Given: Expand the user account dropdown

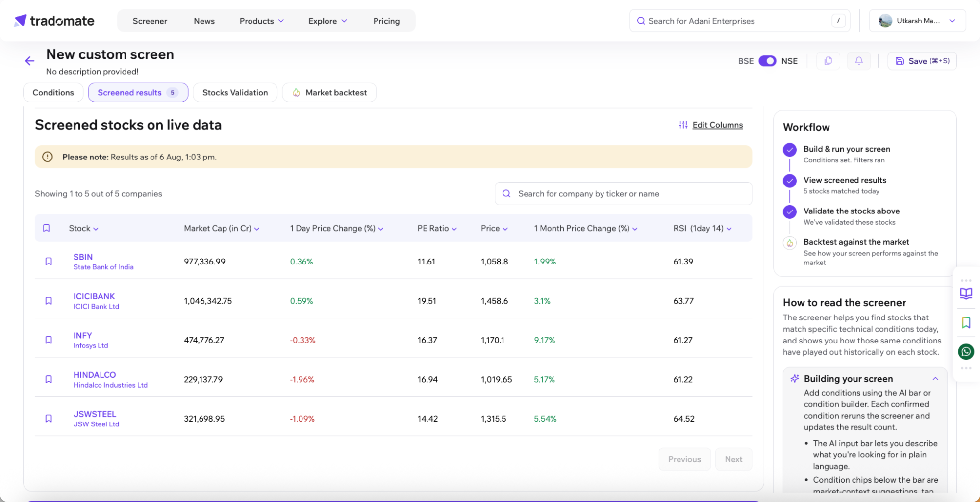Looking at the screenshot, I should pyautogui.click(x=952, y=21).
